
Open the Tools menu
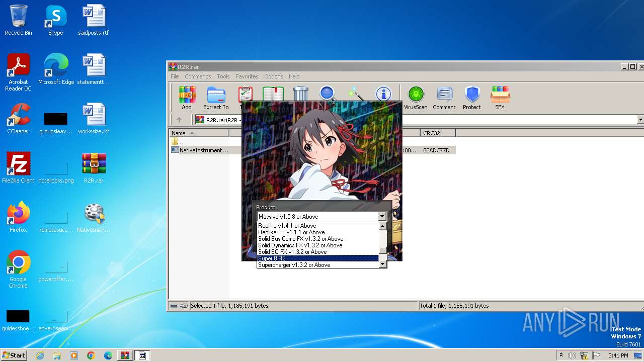(x=223, y=76)
